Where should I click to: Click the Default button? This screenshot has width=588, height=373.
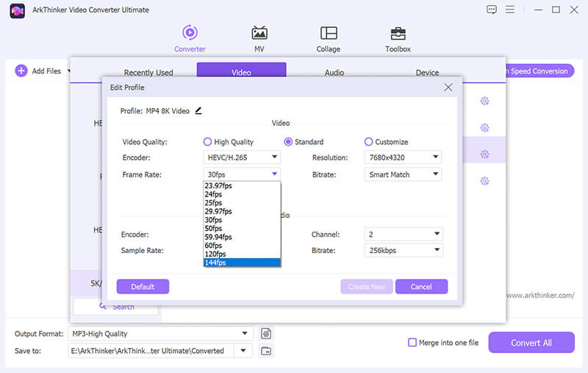click(143, 287)
